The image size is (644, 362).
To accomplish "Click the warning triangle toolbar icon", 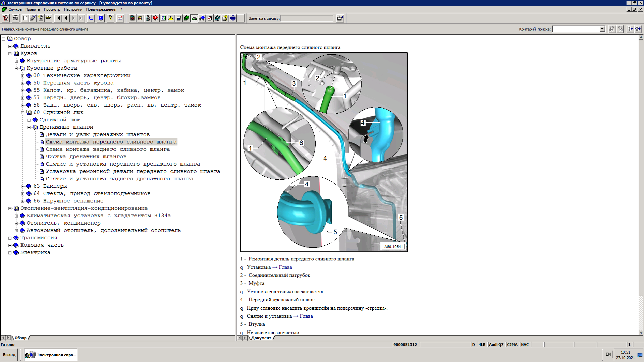I will click(171, 18).
